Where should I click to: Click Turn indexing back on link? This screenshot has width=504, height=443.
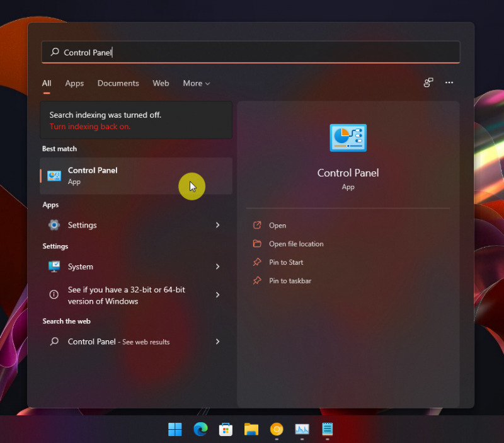[90, 126]
